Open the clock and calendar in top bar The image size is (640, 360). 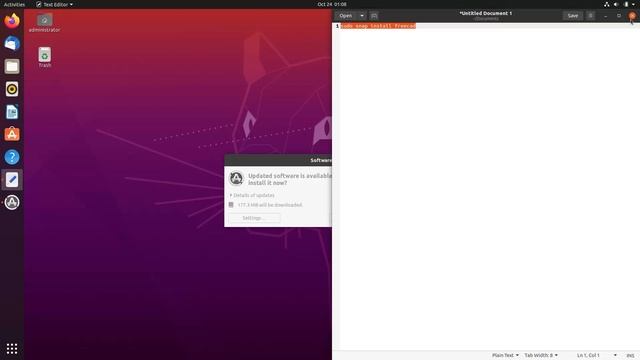tap(332, 4)
